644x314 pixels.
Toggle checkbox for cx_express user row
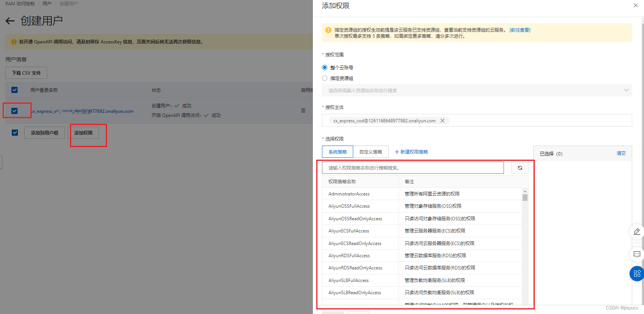pyautogui.click(x=14, y=111)
